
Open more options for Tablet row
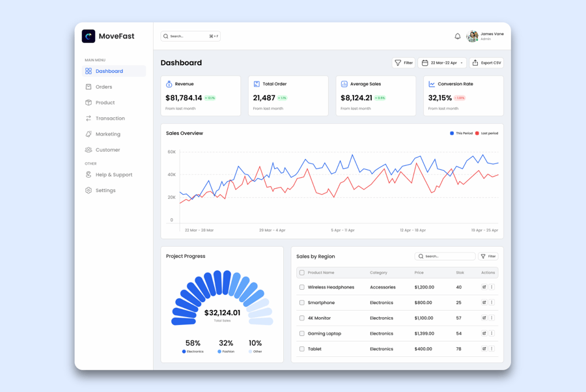pos(492,349)
